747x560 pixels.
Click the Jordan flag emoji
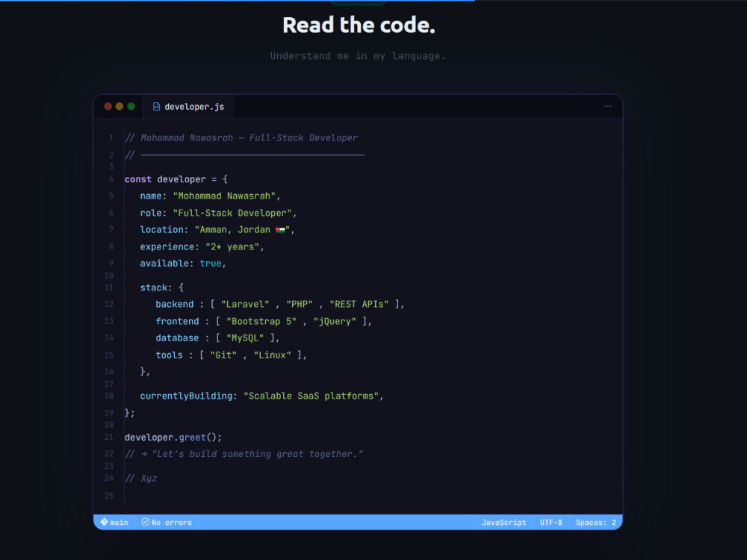tap(280, 229)
